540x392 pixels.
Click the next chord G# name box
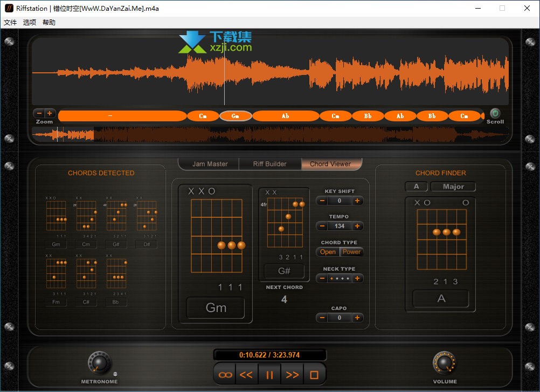tap(284, 271)
